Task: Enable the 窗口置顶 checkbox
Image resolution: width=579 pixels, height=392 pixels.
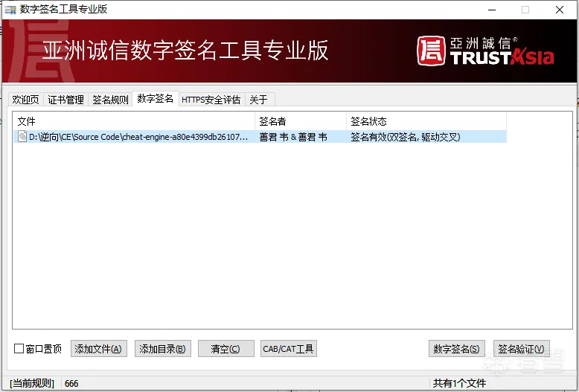Action: [x=19, y=348]
